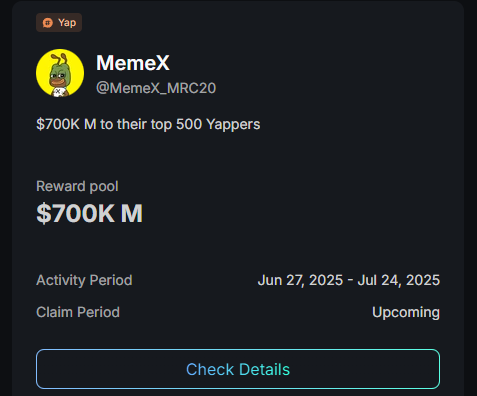The image size is (477, 396).
Task: Select the Yap tag label text
Action: point(67,23)
